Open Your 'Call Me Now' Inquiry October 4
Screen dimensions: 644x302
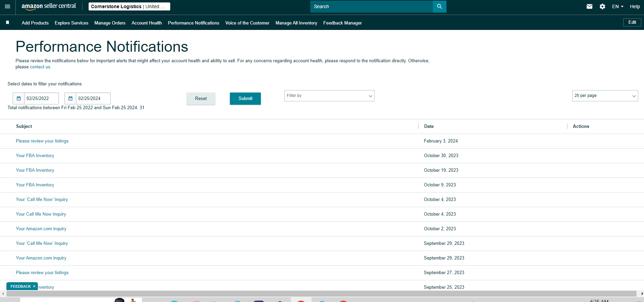point(42,199)
